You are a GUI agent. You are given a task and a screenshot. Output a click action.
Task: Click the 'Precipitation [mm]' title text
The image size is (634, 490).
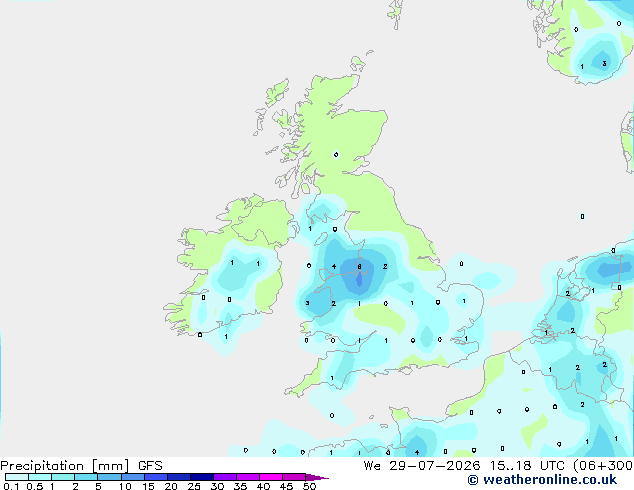[65, 466]
